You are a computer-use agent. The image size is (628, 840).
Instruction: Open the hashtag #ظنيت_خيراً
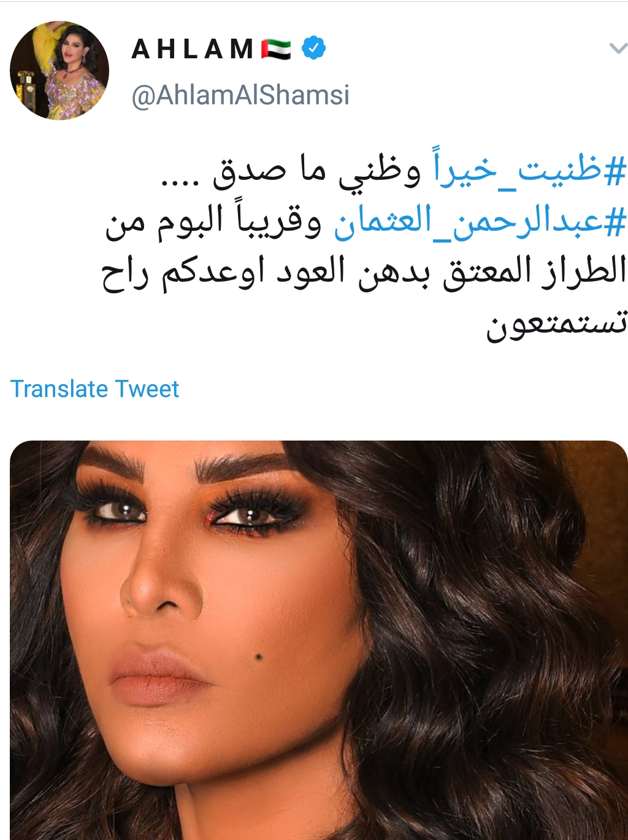pyautogui.click(x=529, y=169)
